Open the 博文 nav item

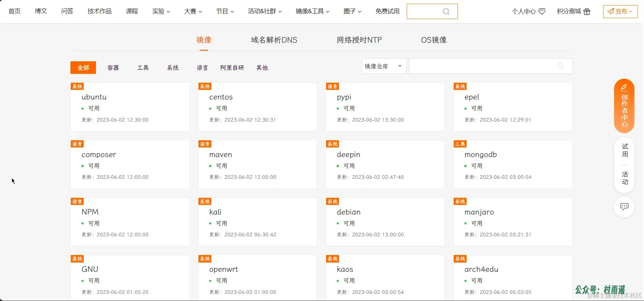[41, 11]
